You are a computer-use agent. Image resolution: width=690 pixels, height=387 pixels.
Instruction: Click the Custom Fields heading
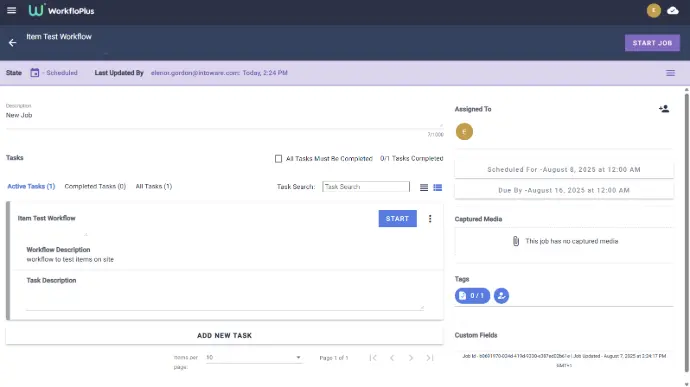pyautogui.click(x=476, y=335)
